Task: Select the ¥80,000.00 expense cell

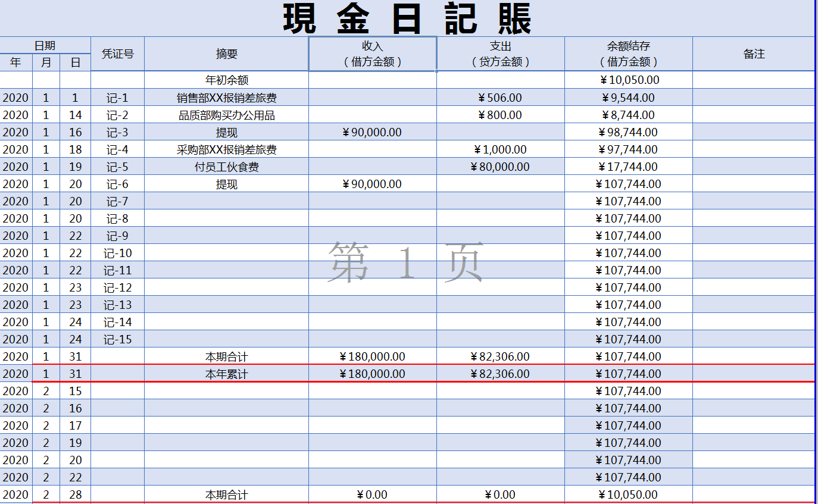Action: pyautogui.click(x=501, y=167)
